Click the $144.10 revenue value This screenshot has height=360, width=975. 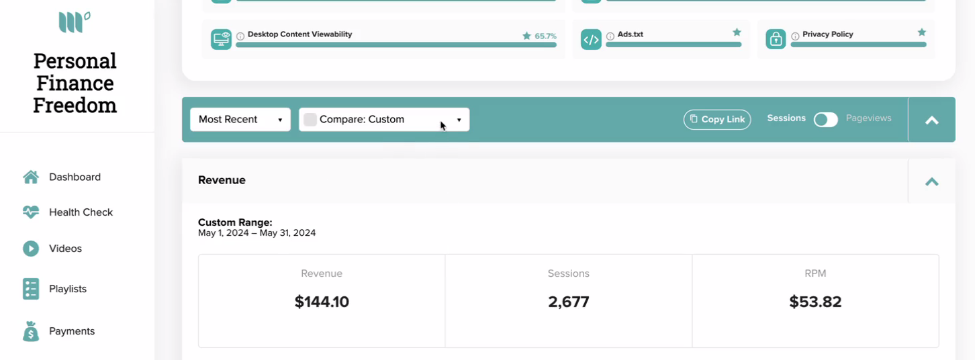point(321,302)
